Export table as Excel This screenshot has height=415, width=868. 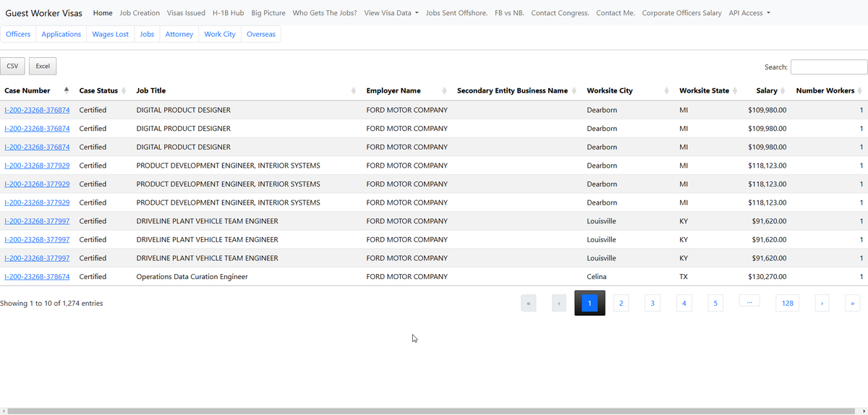pyautogui.click(x=43, y=66)
